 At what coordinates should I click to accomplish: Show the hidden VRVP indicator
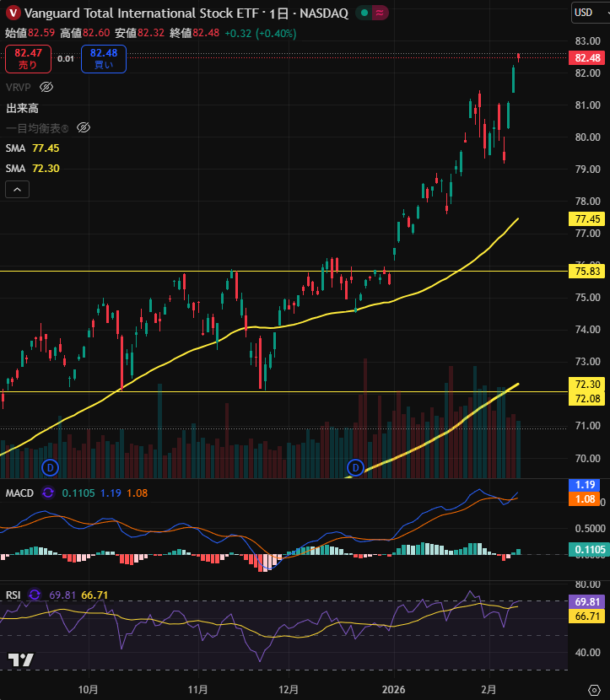(47, 87)
